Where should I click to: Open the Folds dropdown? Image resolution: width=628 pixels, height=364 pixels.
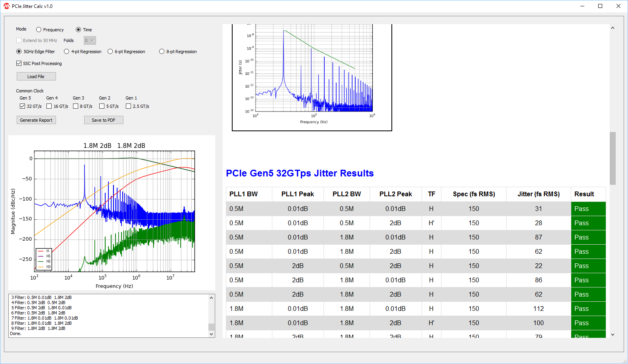click(90, 40)
